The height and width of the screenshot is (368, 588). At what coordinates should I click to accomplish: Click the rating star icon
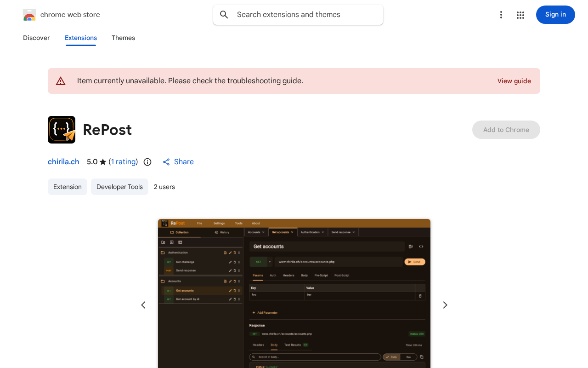coord(103,162)
